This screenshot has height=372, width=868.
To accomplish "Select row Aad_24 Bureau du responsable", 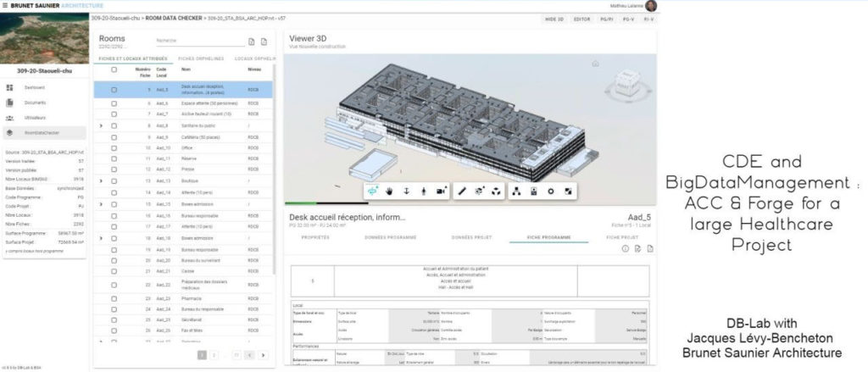I will (183, 309).
